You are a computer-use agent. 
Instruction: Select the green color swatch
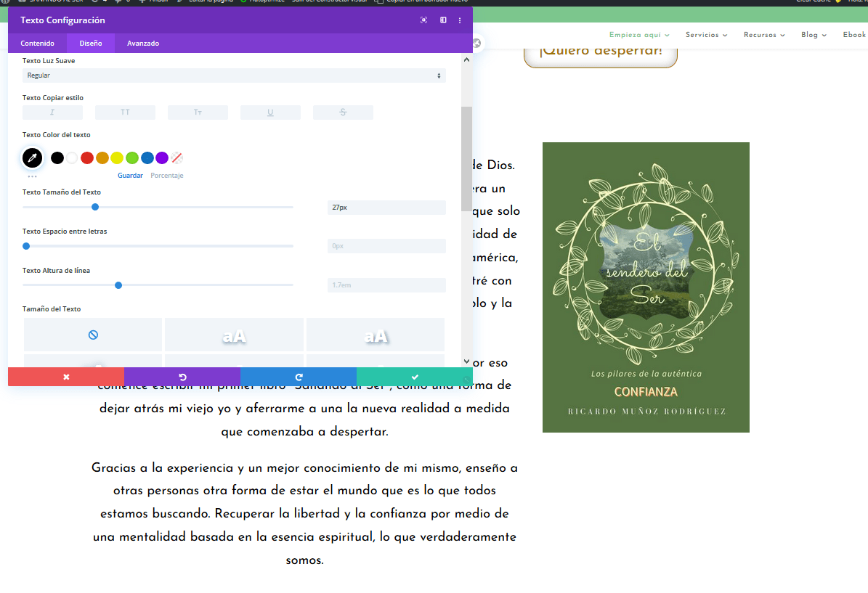131,158
